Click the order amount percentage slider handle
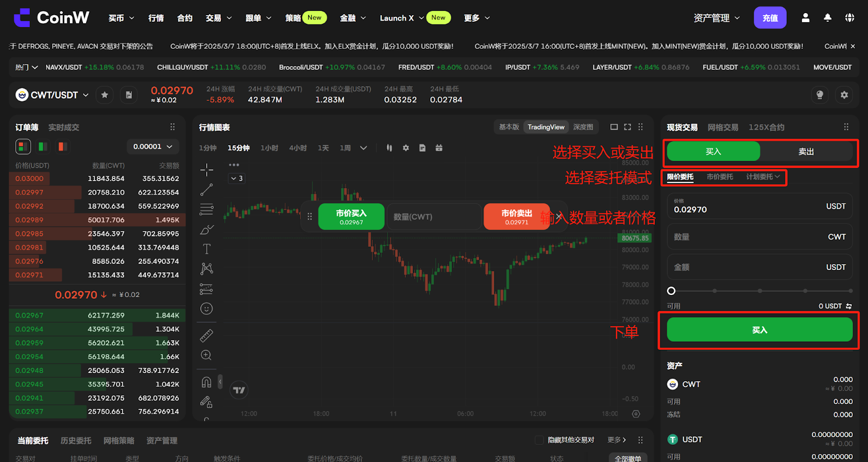The width and height of the screenshot is (868, 462). click(x=671, y=291)
